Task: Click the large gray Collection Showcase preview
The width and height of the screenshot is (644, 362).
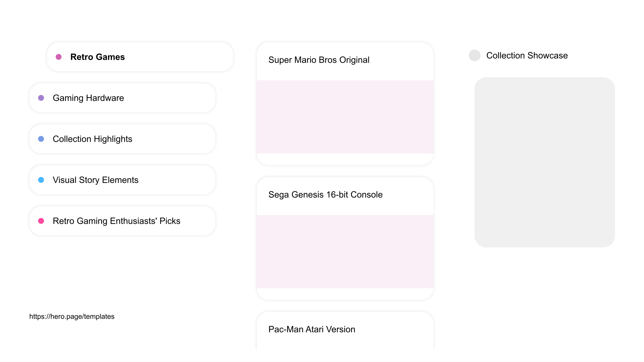Action: tap(545, 162)
